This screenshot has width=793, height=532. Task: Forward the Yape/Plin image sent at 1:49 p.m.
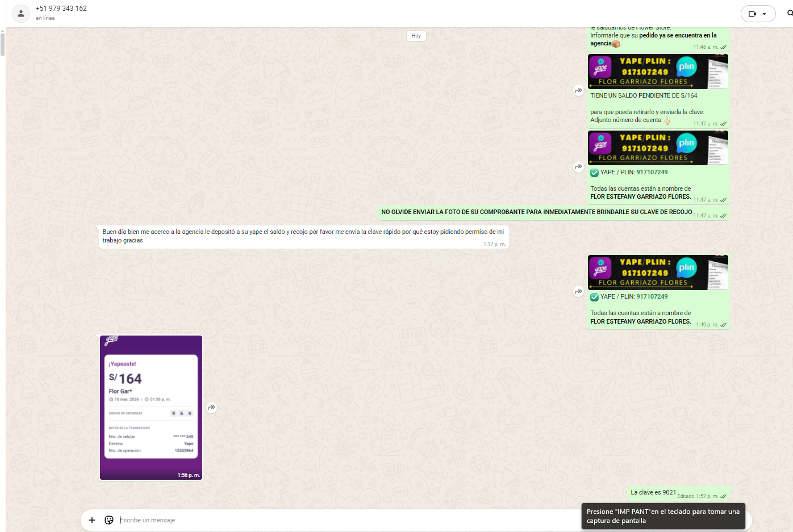pyautogui.click(x=578, y=291)
